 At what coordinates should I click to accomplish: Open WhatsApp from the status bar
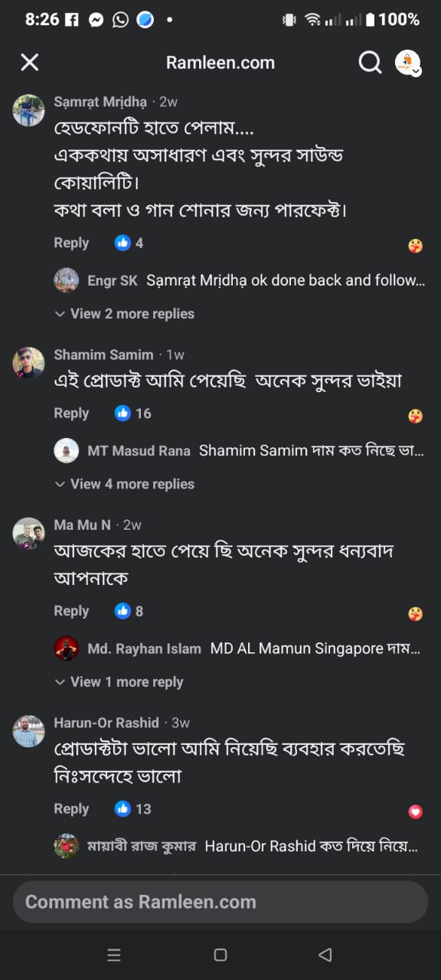119,19
